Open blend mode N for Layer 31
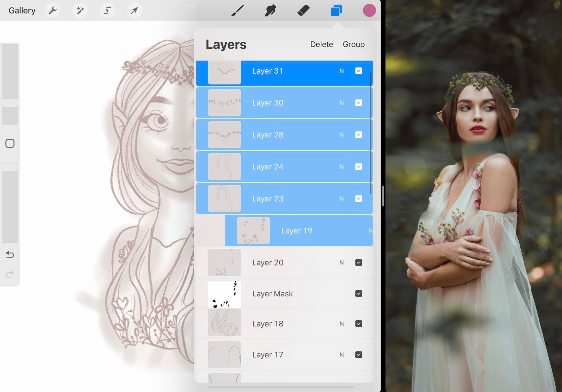Screen dimensions: 562x392 click(341, 71)
